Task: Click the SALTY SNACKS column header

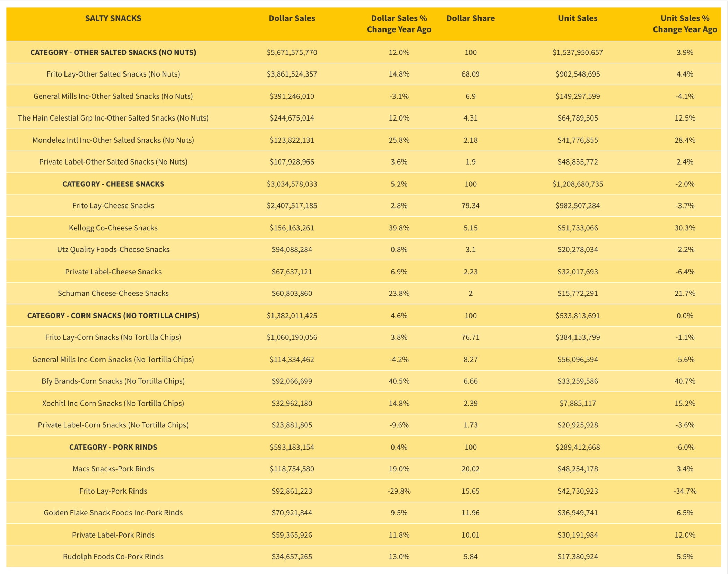Action: (113, 18)
